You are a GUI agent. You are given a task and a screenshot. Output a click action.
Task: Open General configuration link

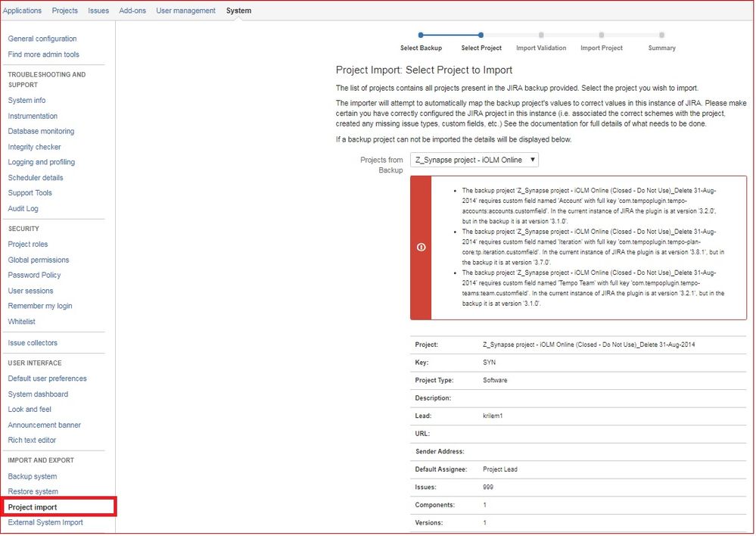[x=42, y=39]
